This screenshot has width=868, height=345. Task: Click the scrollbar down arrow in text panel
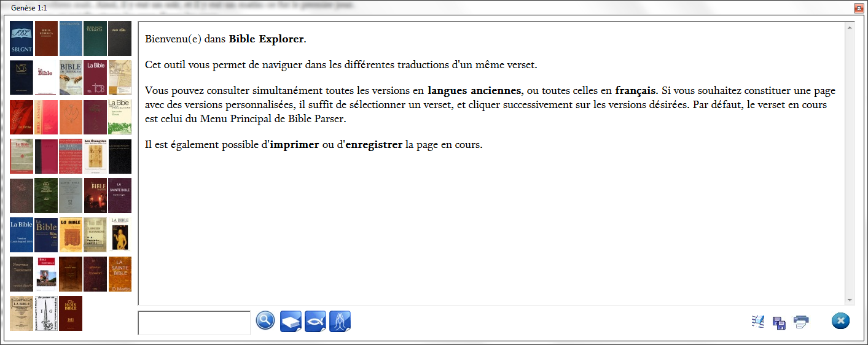pyautogui.click(x=850, y=300)
